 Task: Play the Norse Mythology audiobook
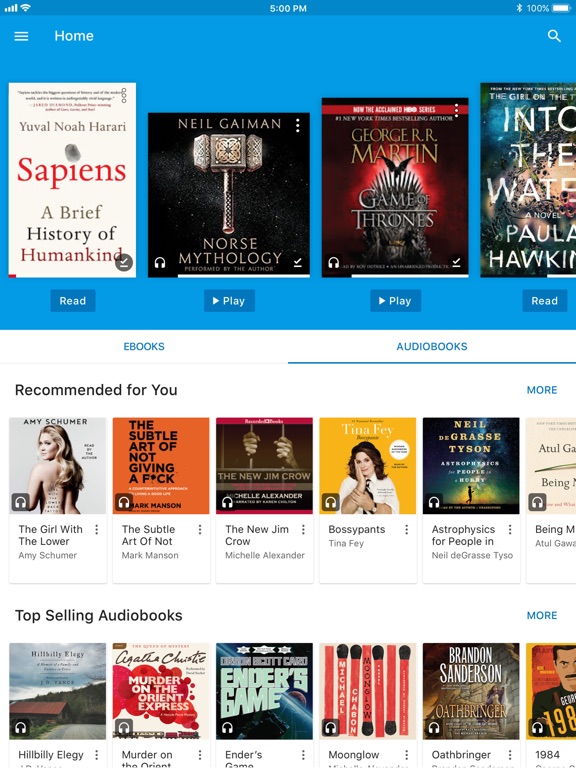click(x=229, y=301)
